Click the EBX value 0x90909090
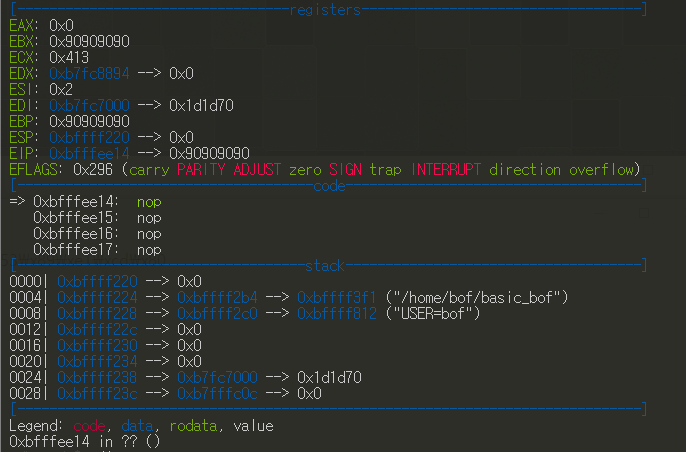This screenshot has height=452, width=686. [x=89, y=41]
